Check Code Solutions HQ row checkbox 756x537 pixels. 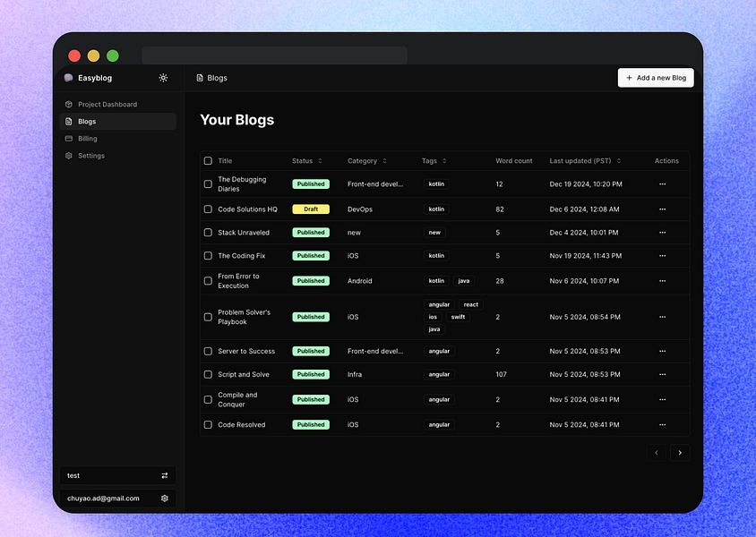pyautogui.click(x=208, y=209)
